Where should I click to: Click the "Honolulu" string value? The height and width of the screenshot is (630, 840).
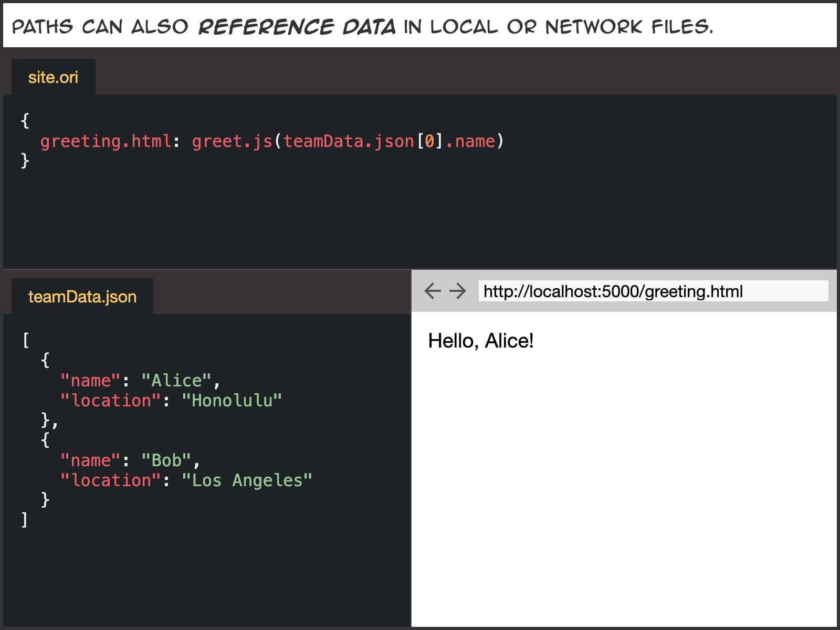(x=232, y=401)
